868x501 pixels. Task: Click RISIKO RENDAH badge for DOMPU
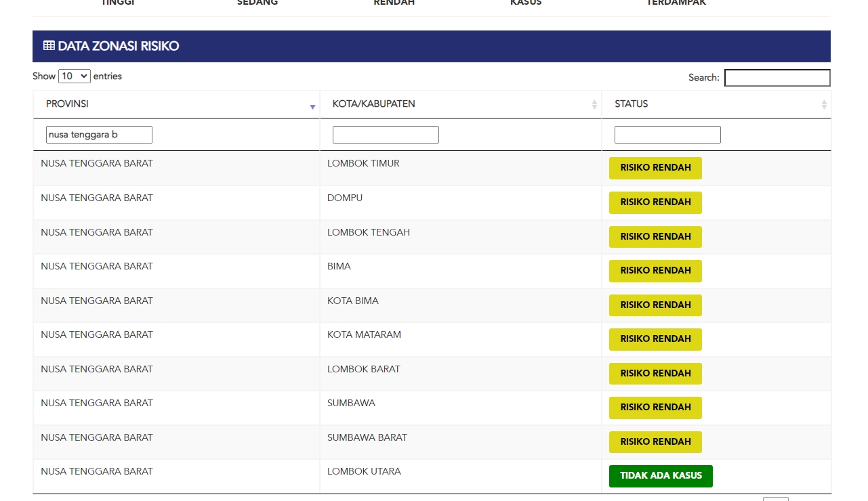[655, 202]
